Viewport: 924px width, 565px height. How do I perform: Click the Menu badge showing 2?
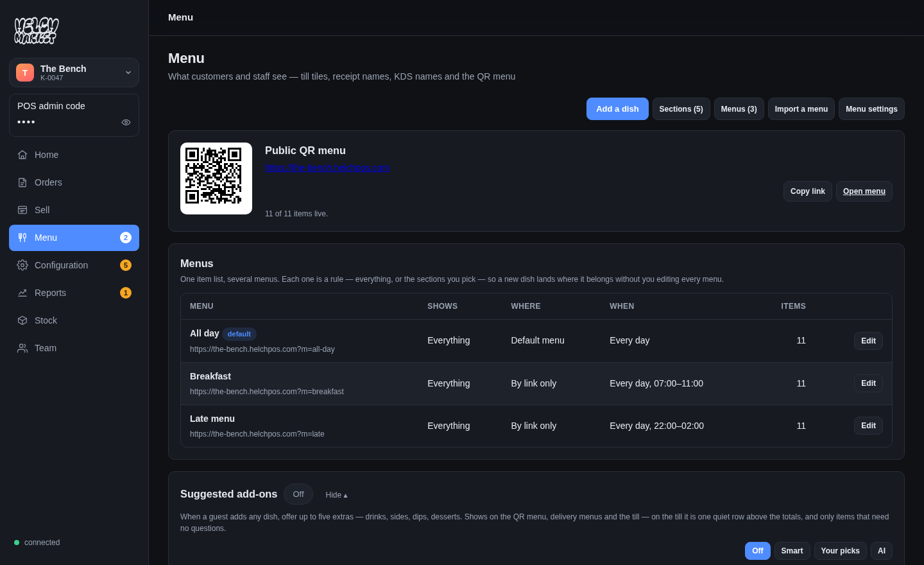pyautogui.click(x=126, y=238)
